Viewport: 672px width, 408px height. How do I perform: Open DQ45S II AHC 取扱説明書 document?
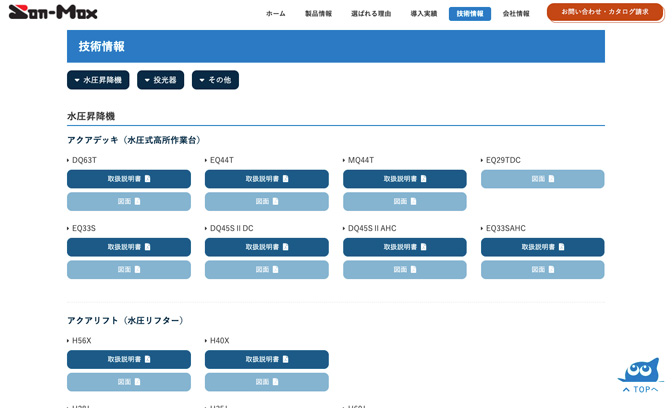(x=405, y=247)
